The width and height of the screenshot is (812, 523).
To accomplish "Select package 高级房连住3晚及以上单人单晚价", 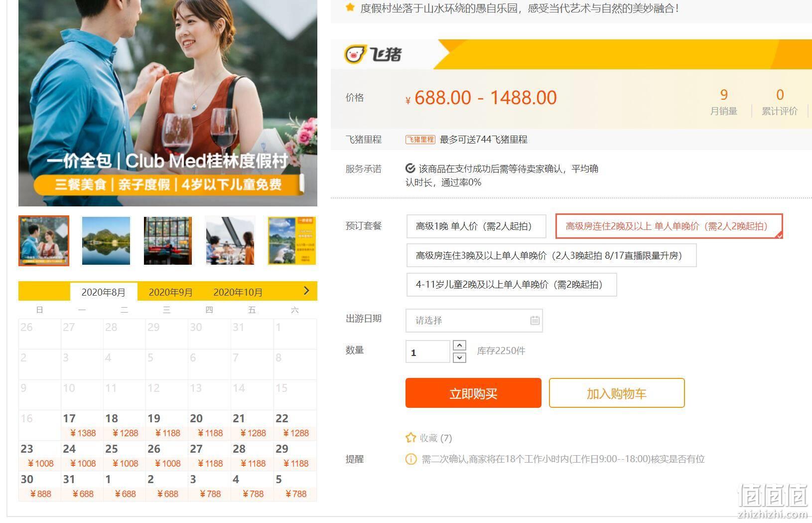I will 551,256.
